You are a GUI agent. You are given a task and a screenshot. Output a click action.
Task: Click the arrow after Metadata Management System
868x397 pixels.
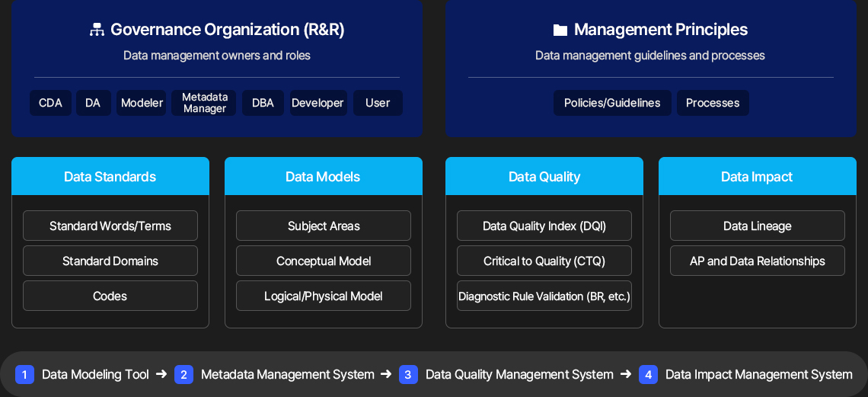point(386,374)
